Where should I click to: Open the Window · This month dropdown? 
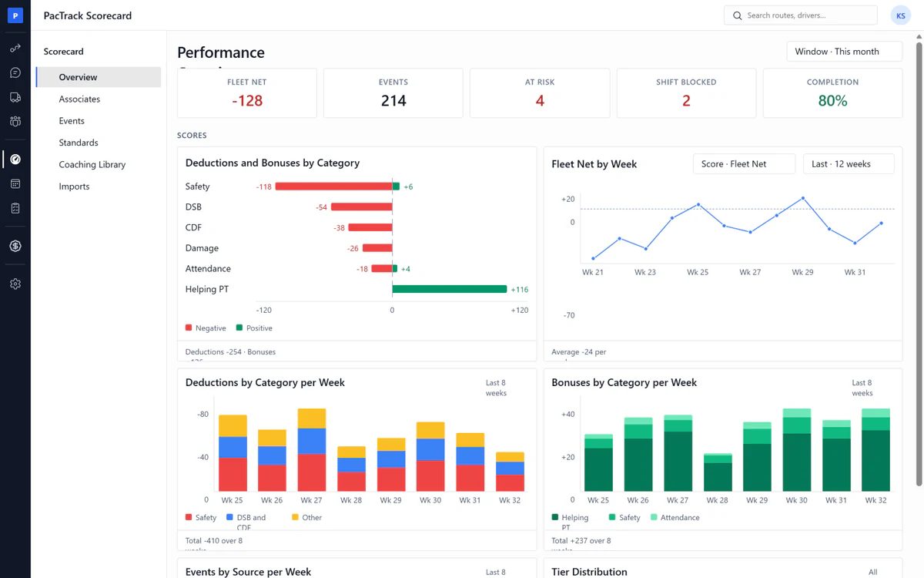(x=844, y=52)
